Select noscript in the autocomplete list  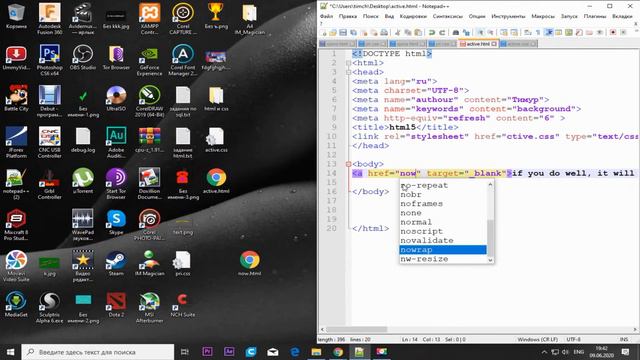click(x=443, y=231)
